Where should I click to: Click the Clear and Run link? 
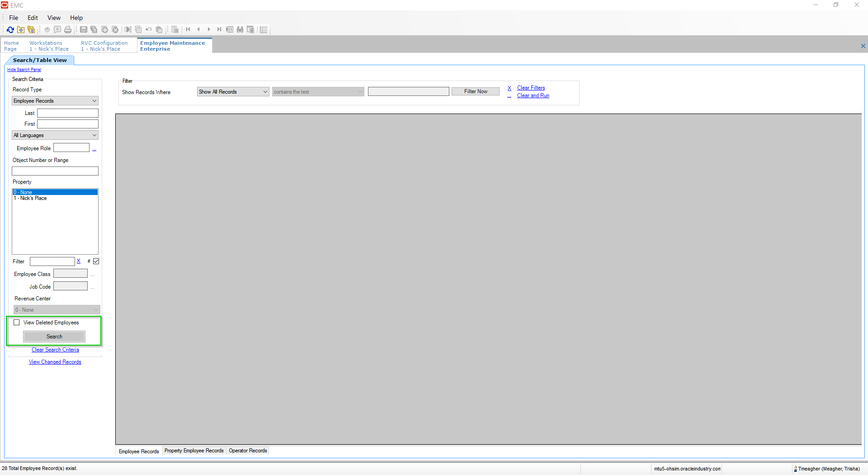point(533,95)
